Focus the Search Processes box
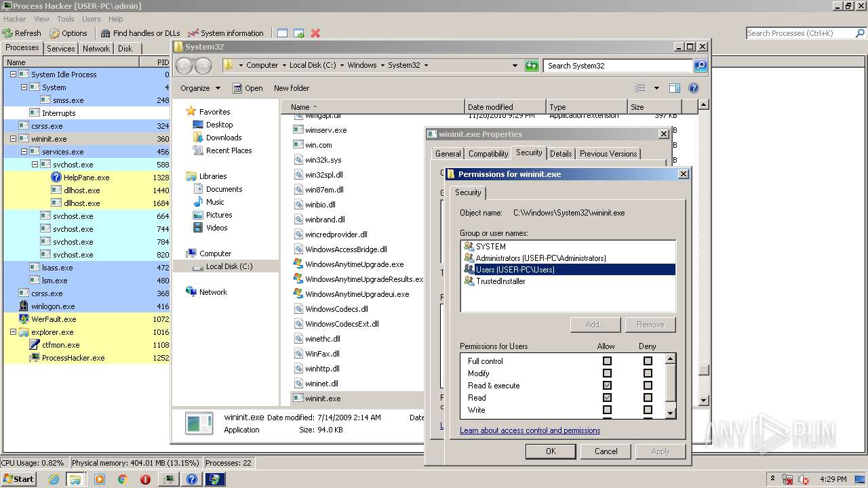Viewport: 868px width, 488px height. click(799, 33)
